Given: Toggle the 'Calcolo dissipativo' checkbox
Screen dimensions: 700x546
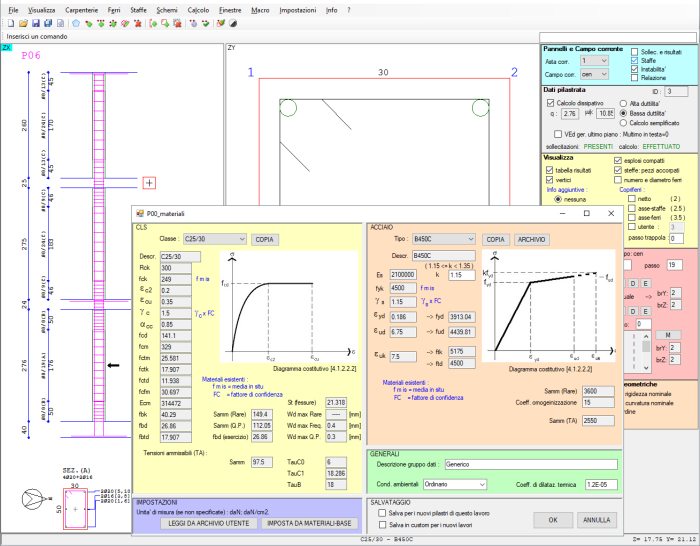Looking at the screenshot, I should click(550, 103).
